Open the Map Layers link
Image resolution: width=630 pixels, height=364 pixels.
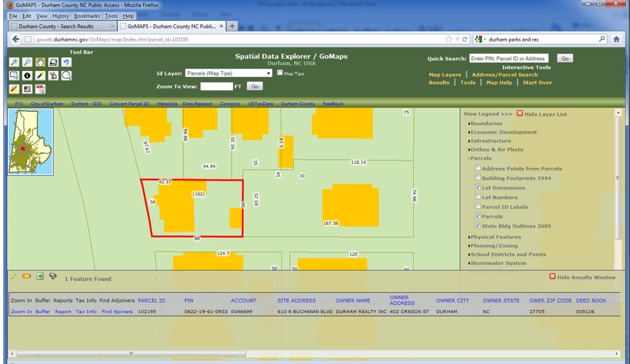tap(445, 75)
